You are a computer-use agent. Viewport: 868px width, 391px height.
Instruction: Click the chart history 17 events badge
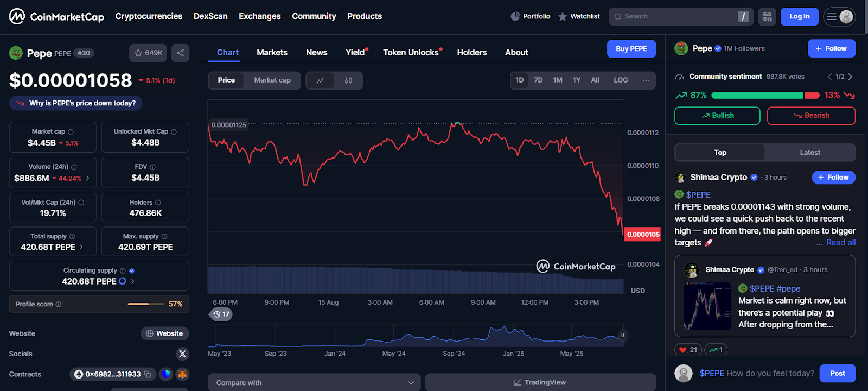pyautogui.click(x=221, y=314)
